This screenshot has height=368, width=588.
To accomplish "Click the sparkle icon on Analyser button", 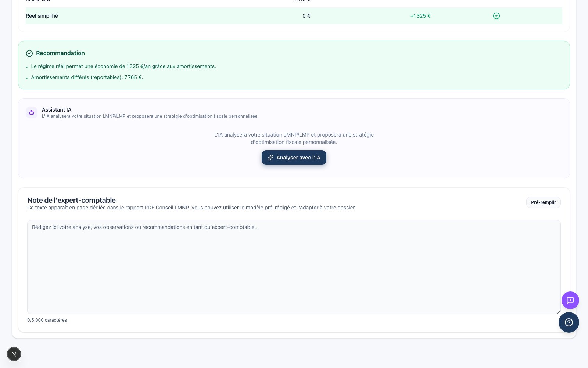I will [x=270, y=158].
